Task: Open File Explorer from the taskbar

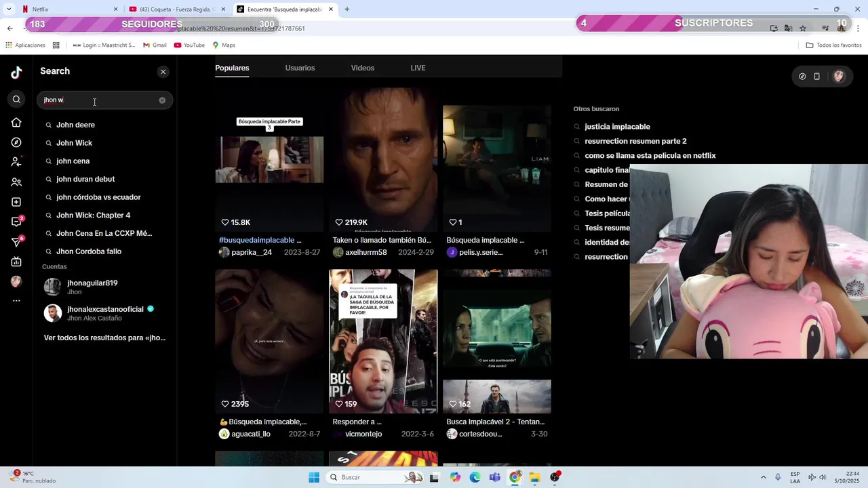Action: (535, 477)
